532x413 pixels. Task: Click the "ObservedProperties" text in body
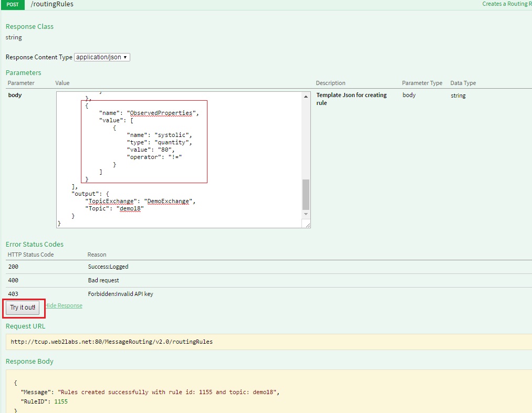click(161, 113)
